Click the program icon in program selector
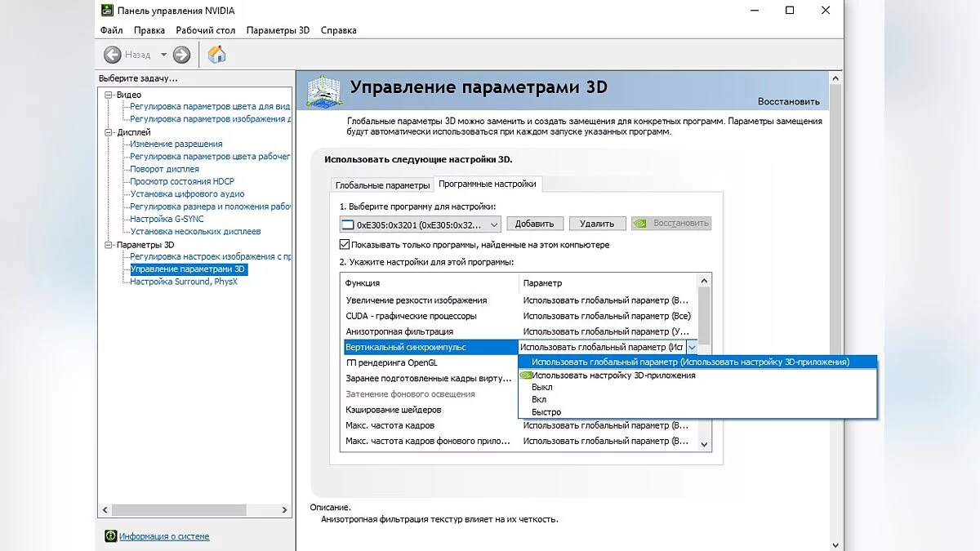Screen dimensions: 980x551 click(347, 224)
